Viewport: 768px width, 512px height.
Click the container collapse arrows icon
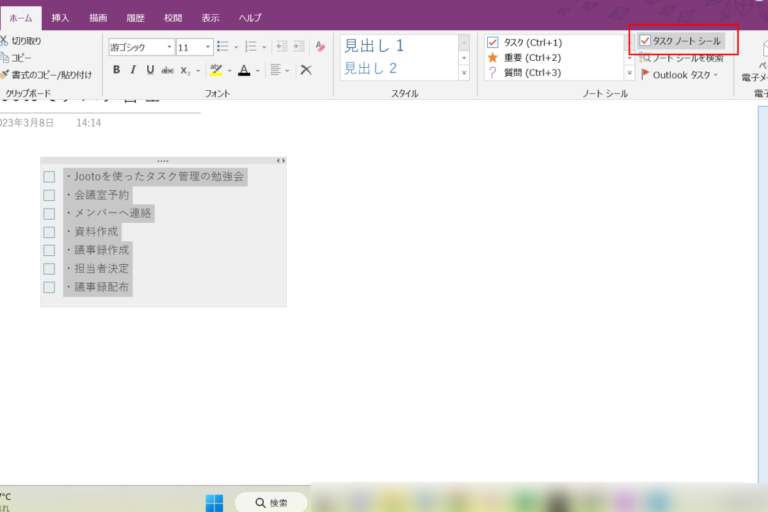click(x=280, y=161)
